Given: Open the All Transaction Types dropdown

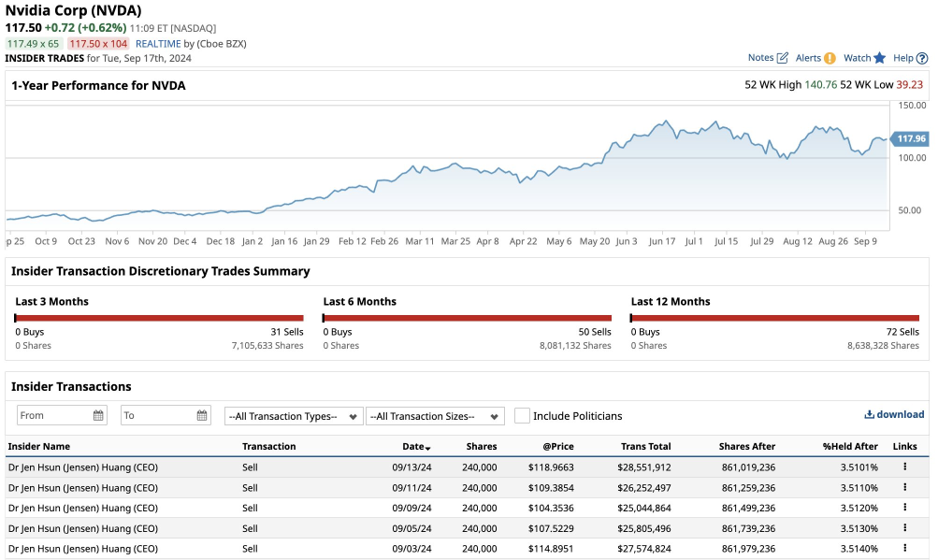Looking at the screenshot, I should 293,416.
